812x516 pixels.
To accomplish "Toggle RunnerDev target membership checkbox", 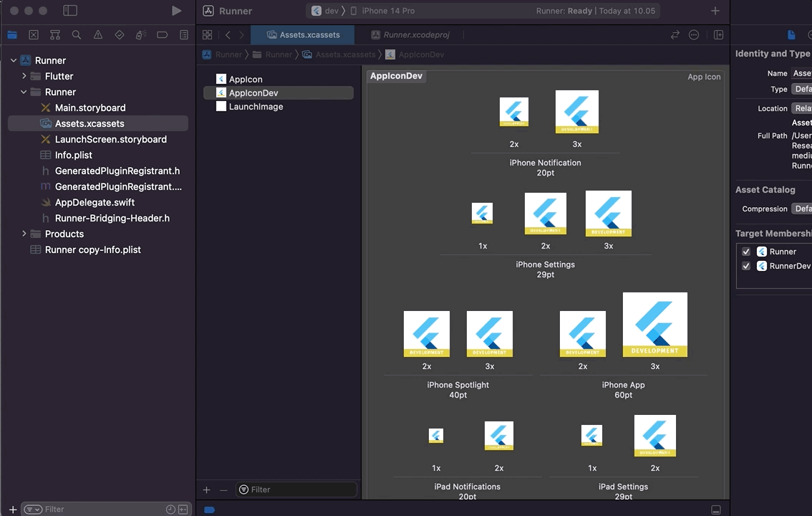I will click(746, 266).
